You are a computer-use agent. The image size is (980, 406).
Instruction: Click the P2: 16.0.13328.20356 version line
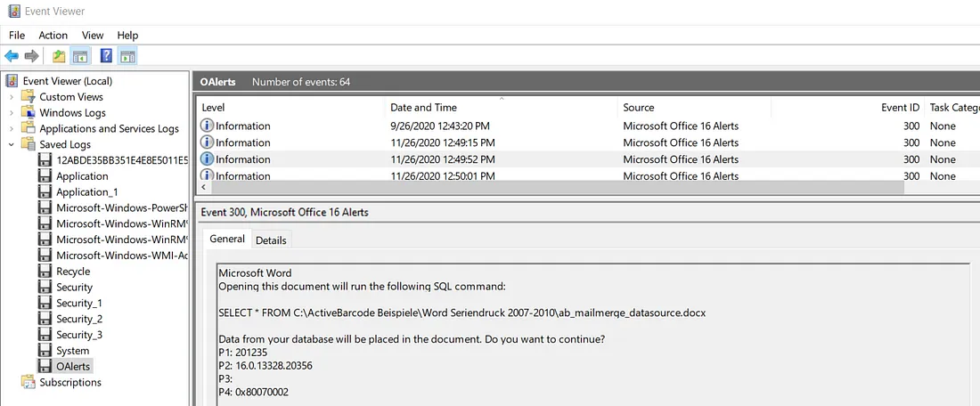[265, 365]
